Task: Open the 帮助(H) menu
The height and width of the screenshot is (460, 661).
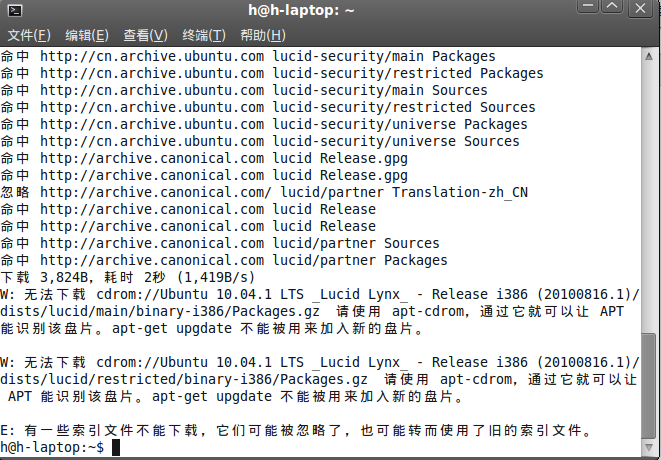Action: (x=263, y=35)
